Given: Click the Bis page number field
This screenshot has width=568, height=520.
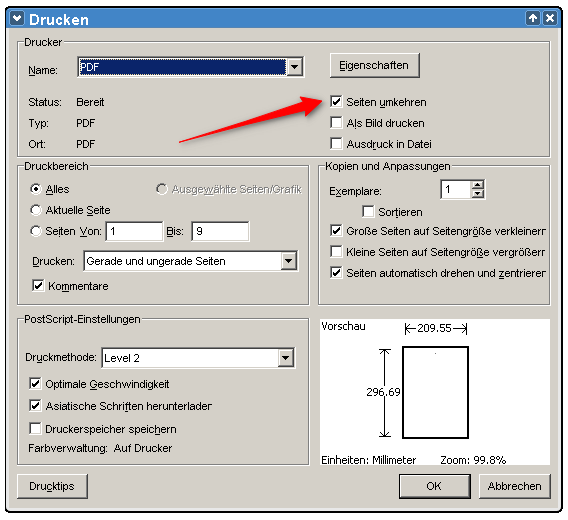Looking at the screenshot, I should pos(220,231).
